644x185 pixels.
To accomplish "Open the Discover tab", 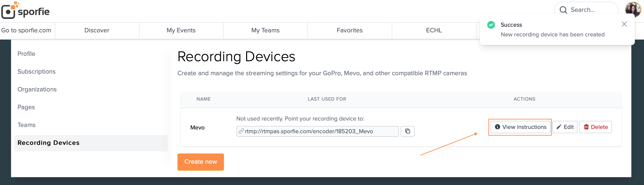I will [x=97, y=30].
